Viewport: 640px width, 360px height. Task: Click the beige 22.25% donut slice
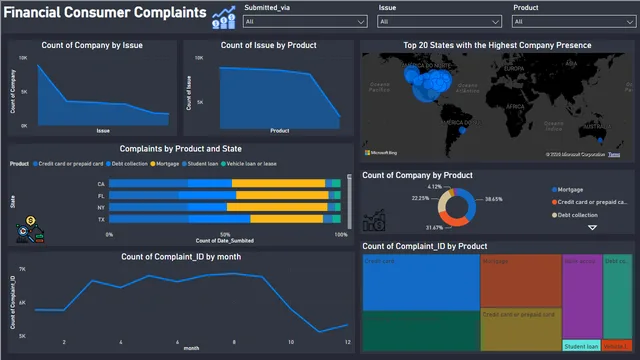coord(442,202)
